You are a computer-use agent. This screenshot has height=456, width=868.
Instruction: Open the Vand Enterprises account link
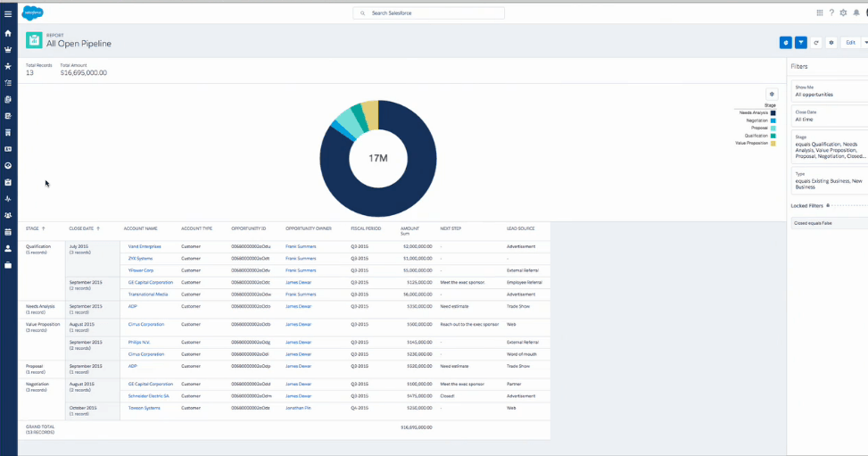145,246
